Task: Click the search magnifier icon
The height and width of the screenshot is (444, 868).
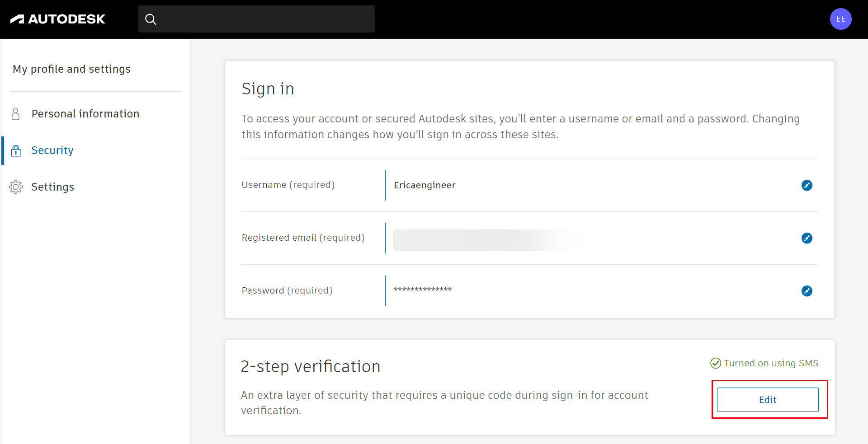Action: [x=151, y=19]
